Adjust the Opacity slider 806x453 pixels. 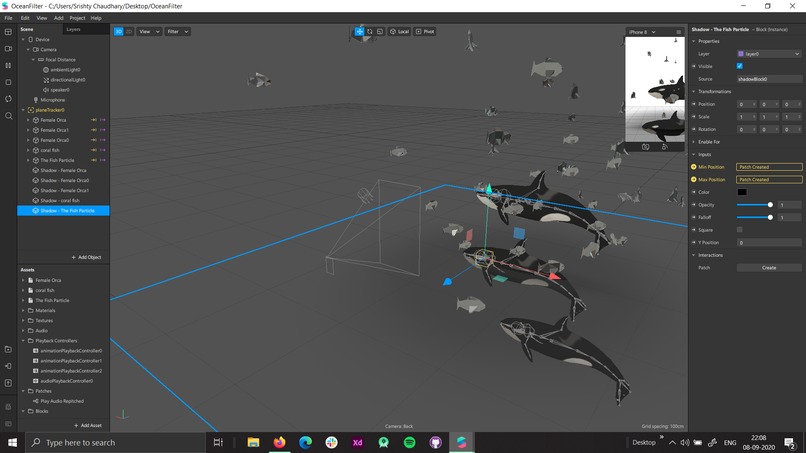pos(755,205)
